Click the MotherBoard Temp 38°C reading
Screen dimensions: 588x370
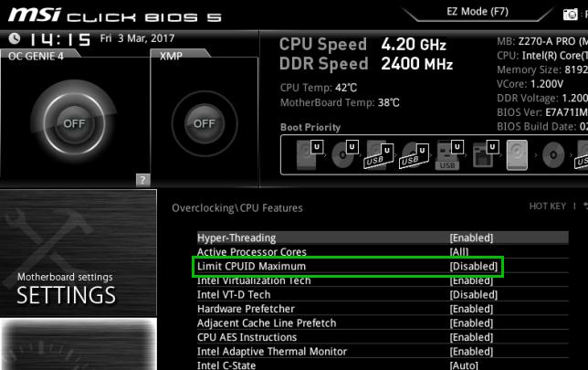click(340, 103)
